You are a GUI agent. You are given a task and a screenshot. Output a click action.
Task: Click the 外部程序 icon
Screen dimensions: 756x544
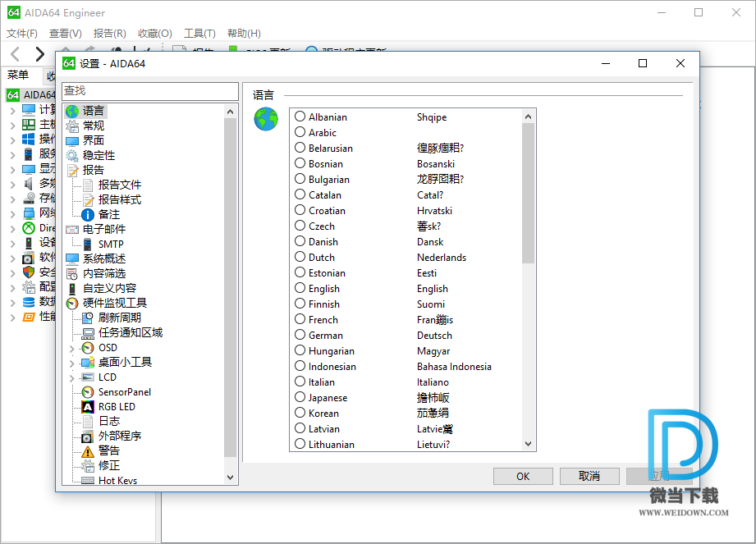coord(87,437)
